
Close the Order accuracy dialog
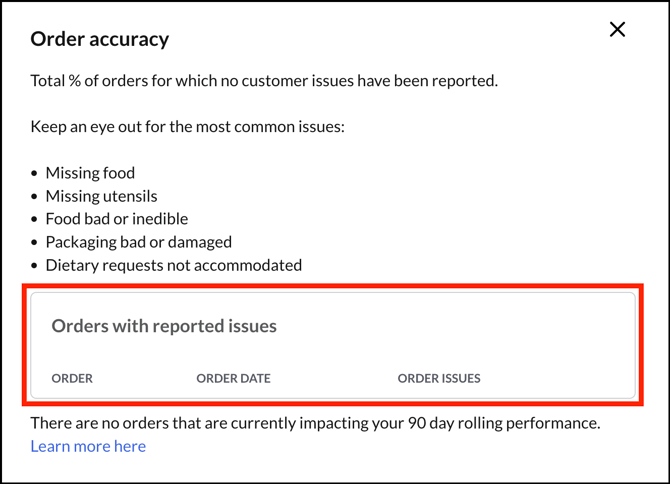click(x=617, y=30)
